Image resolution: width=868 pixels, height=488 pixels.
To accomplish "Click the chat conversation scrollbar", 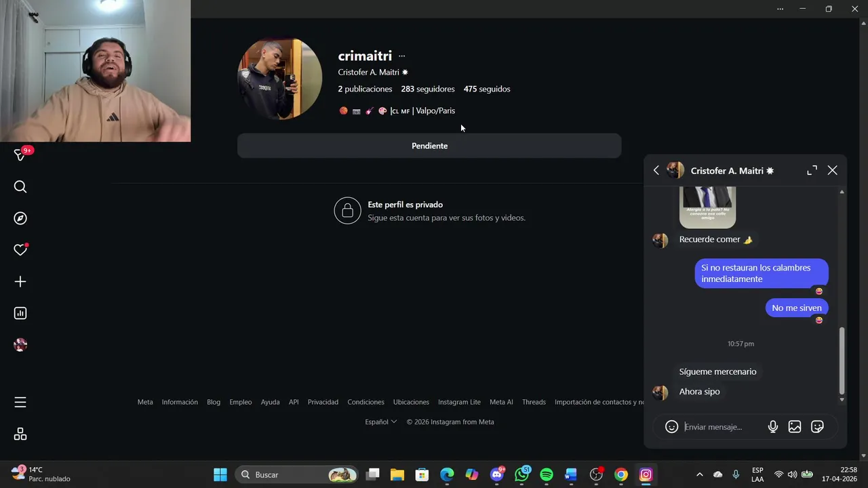I will click(842, 361).
